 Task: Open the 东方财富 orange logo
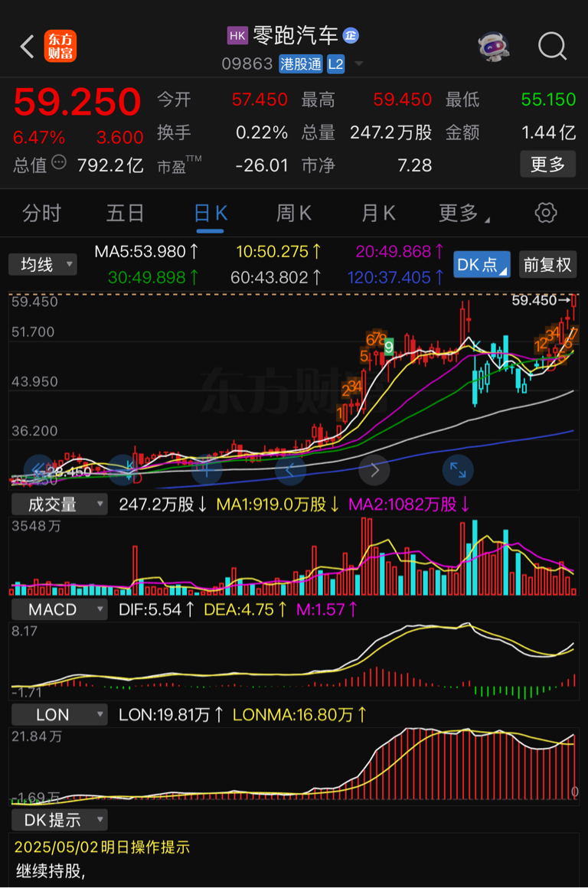[60, 46]
